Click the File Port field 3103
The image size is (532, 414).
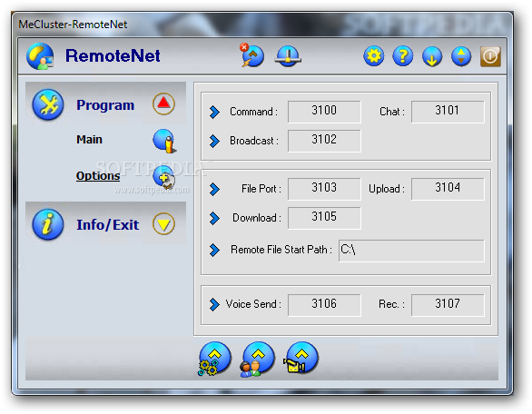(x=324, y=189)
